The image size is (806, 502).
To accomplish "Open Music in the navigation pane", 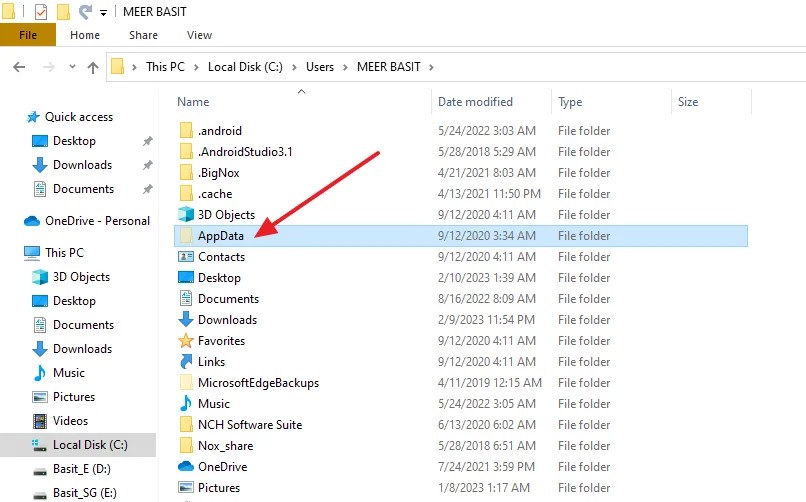I will pos(68,373).
